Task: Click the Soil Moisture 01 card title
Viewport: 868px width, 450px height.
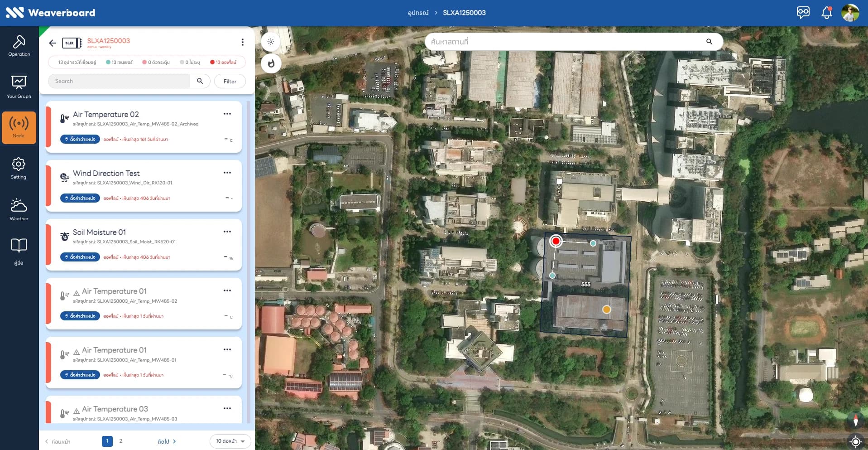Action: [x=99, y=232]
